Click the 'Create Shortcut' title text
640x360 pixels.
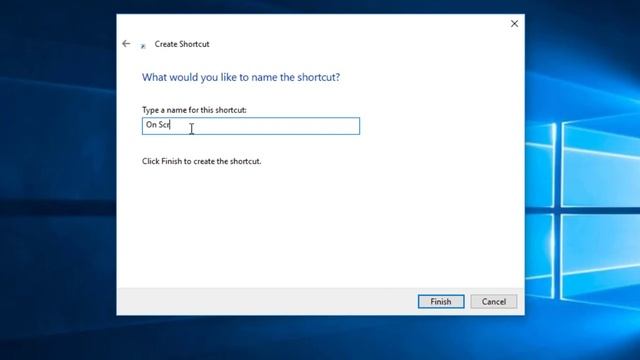tap(182, 44)
